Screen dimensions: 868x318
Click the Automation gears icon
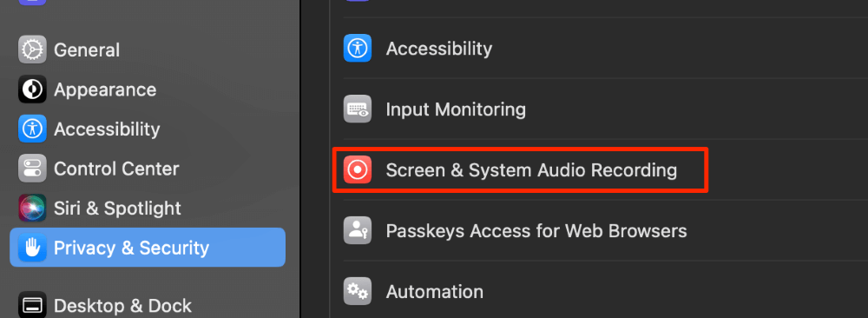357,291
